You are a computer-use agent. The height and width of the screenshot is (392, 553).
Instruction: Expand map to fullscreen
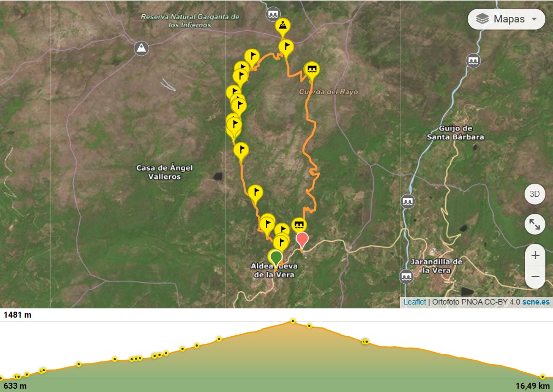coord(534,224)
